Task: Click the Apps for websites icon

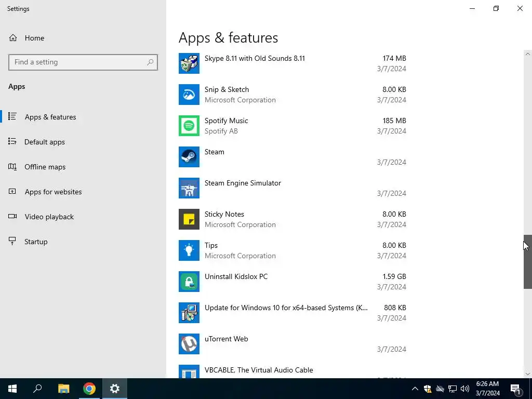Action: (12, 191)
